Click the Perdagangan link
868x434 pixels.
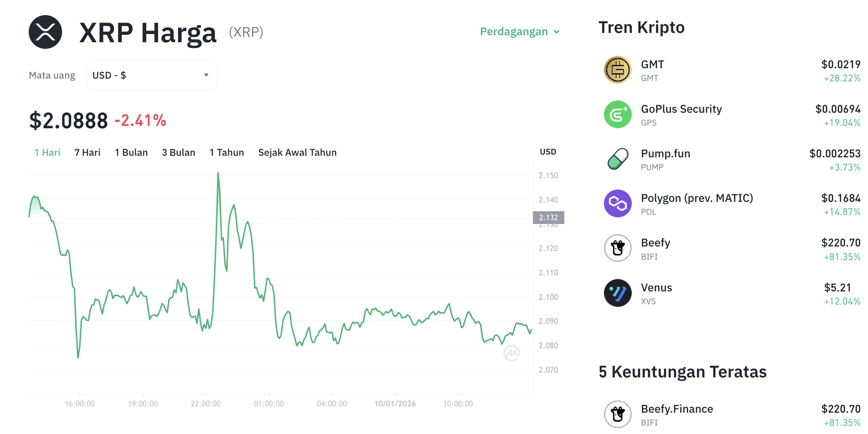(x=514, y=32)
